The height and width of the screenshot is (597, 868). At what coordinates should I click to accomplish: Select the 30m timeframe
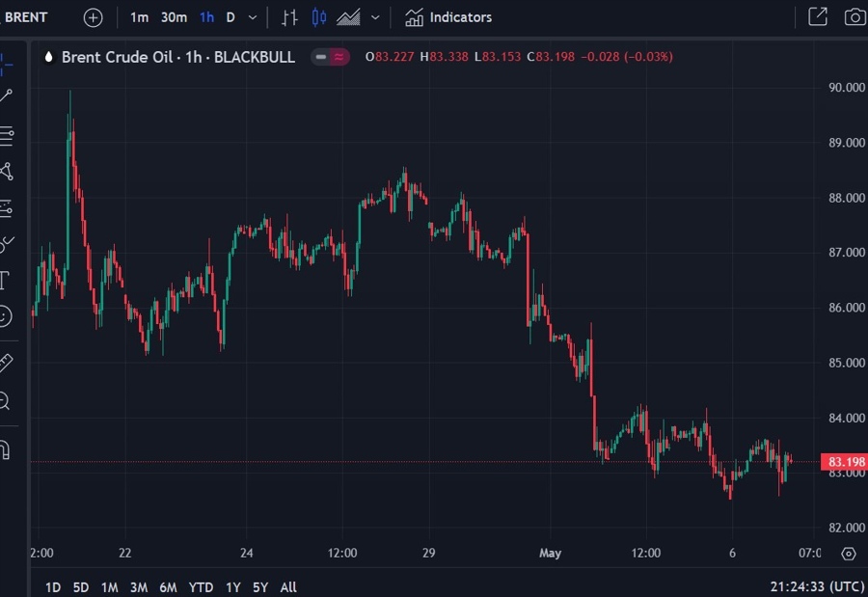coord(174,17)
